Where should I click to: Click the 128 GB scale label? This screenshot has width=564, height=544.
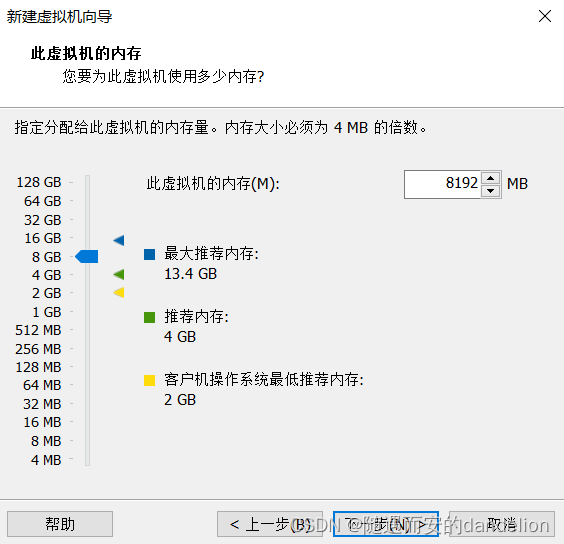tap(39, 182)
